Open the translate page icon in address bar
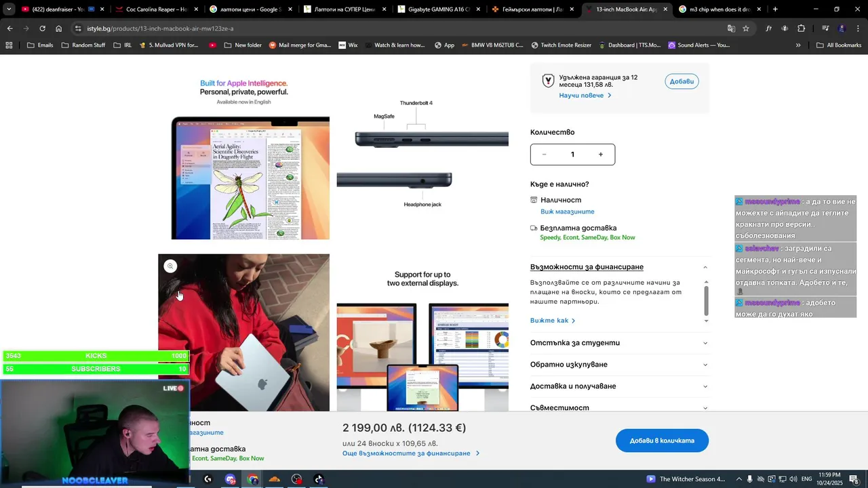 point(731,28)
